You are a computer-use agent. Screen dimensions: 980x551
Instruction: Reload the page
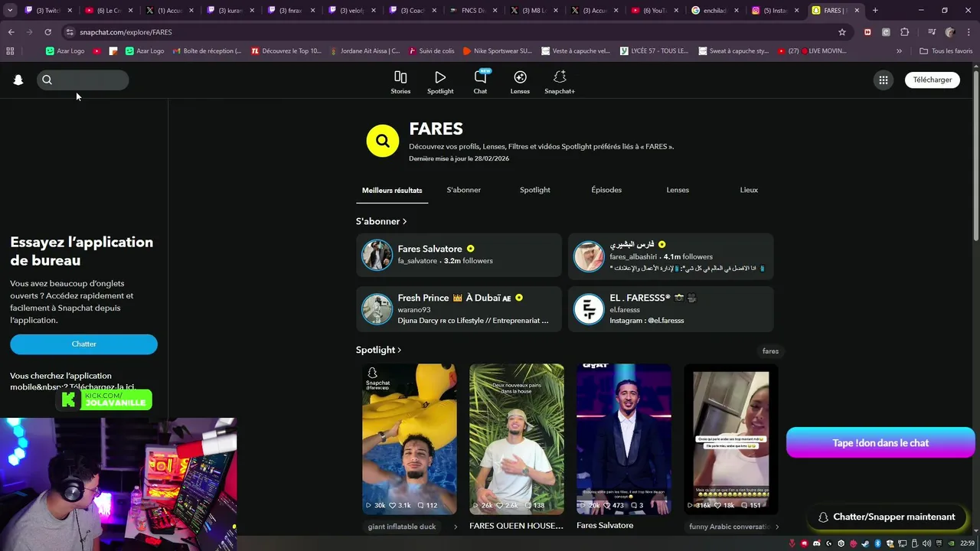(x=47, y=32)
